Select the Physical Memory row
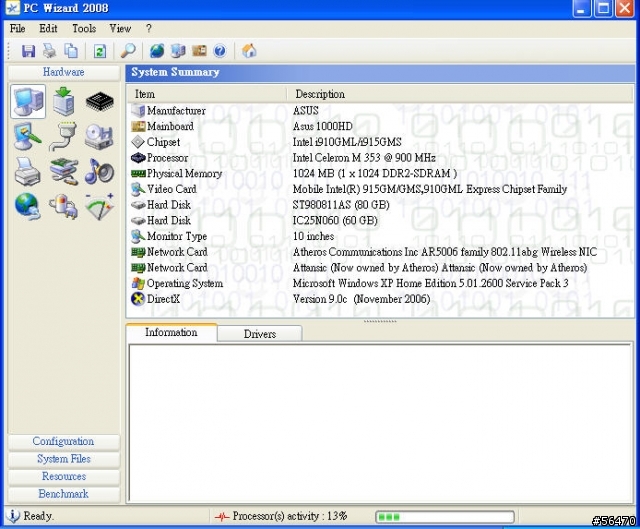The width and height of the screenshot is (640, 529). click(380, 173)
